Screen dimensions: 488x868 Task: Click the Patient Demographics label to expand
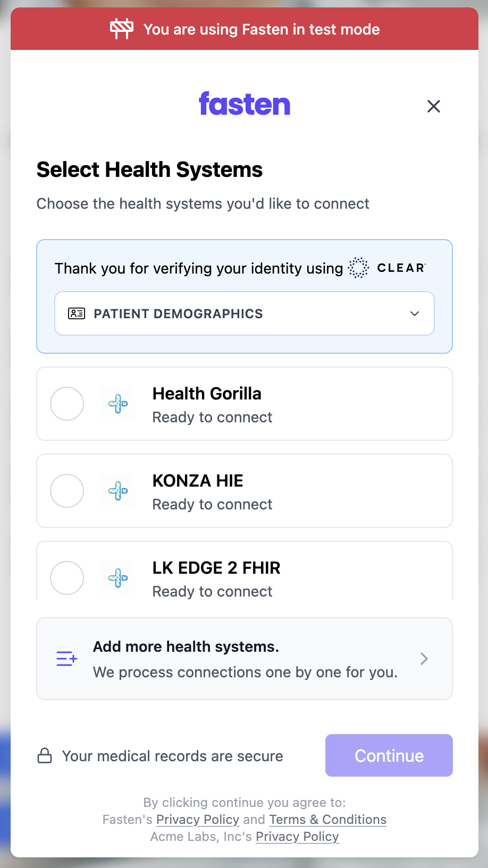point(178,313)
